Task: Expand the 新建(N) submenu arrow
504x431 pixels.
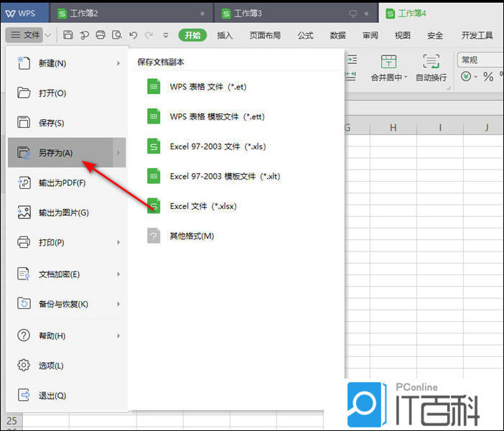Action: [118, 63]
